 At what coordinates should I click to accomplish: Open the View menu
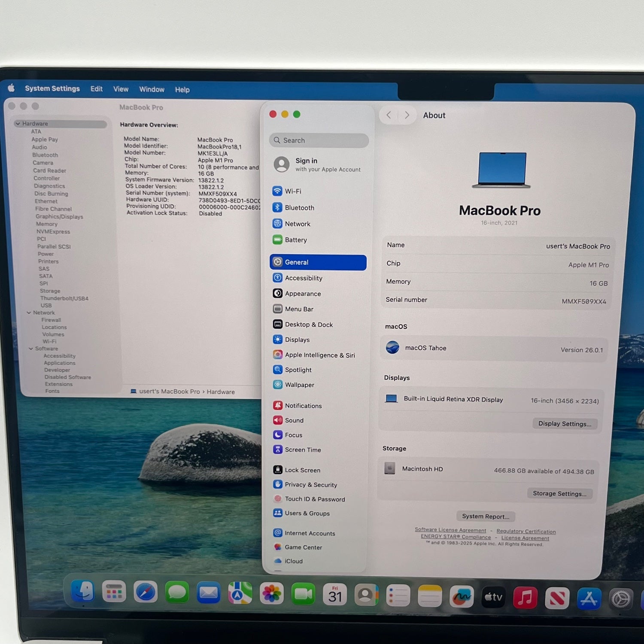pyautogui.click(x=121, y=89)
